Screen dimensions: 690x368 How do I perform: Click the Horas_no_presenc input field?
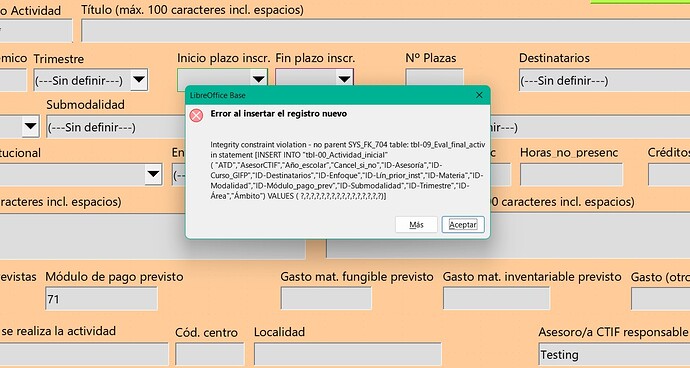(x=571, y=174)
